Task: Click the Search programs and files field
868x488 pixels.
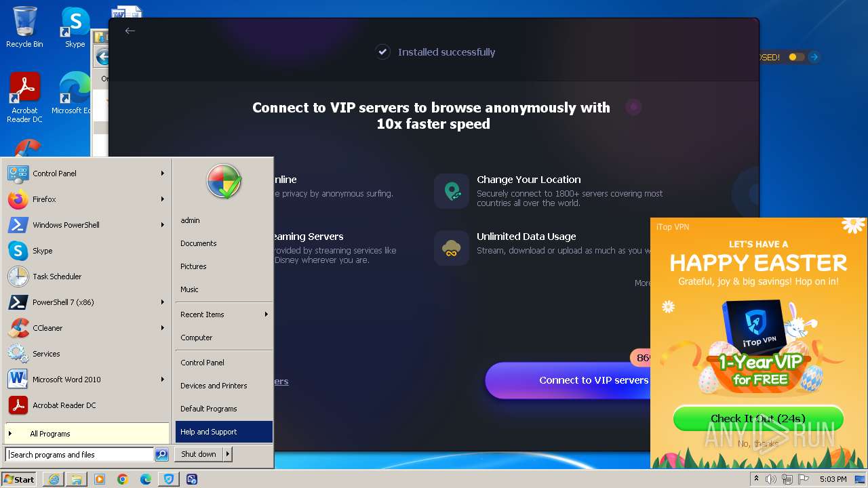Action: (x=80, y=455)
